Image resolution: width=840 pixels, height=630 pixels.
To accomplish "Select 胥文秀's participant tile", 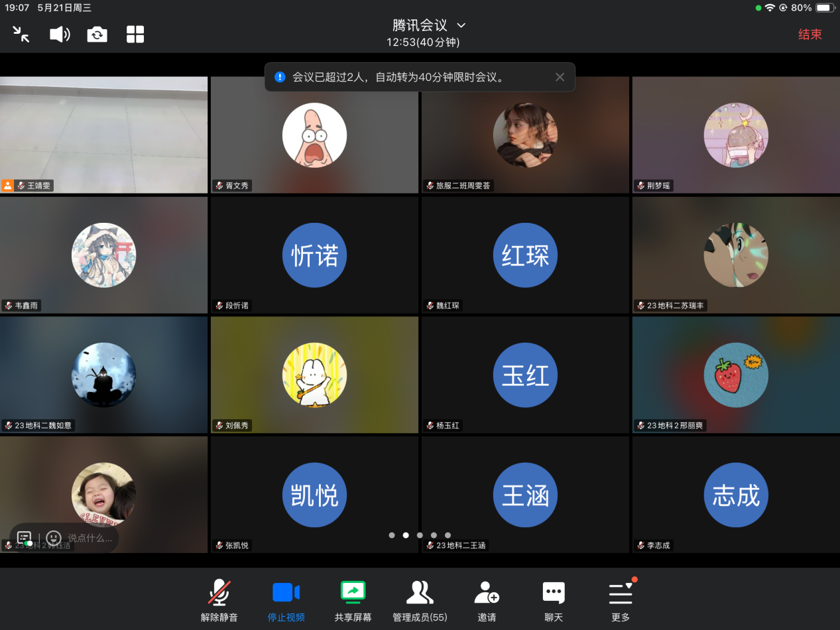I will click(314, 135).
